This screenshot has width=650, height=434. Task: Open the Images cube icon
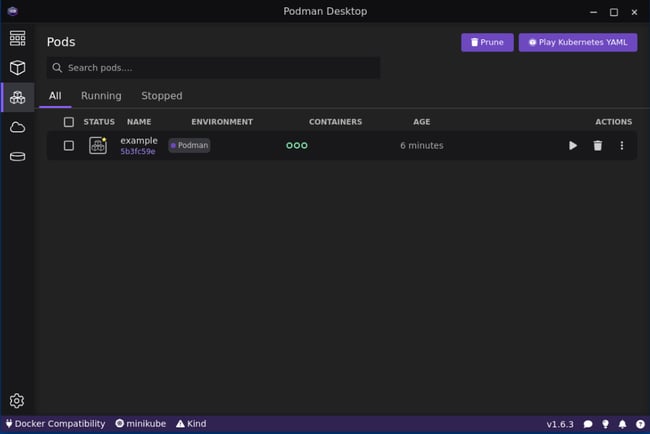(17, 68)
